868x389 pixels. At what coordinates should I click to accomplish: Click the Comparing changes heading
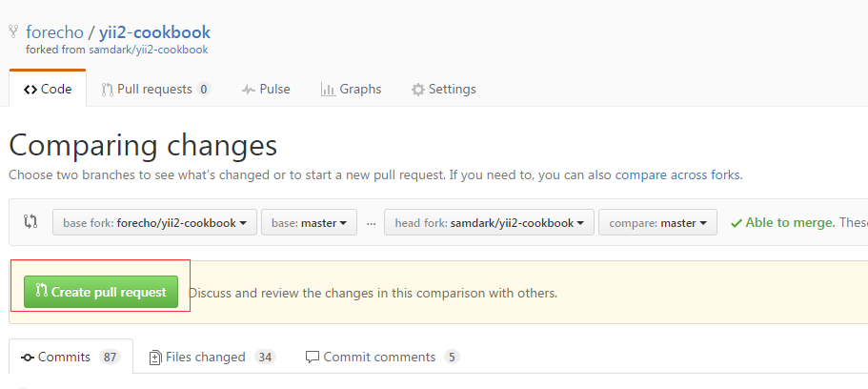pos(143,146)
